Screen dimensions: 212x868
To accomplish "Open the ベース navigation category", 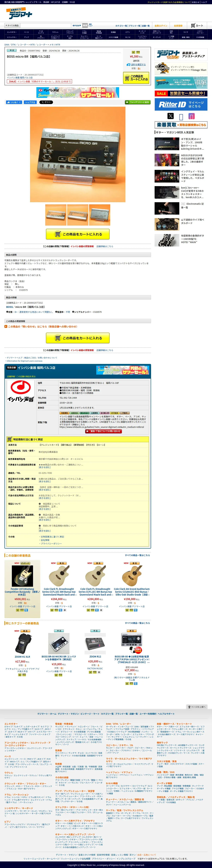I will (x=26, y=32).
